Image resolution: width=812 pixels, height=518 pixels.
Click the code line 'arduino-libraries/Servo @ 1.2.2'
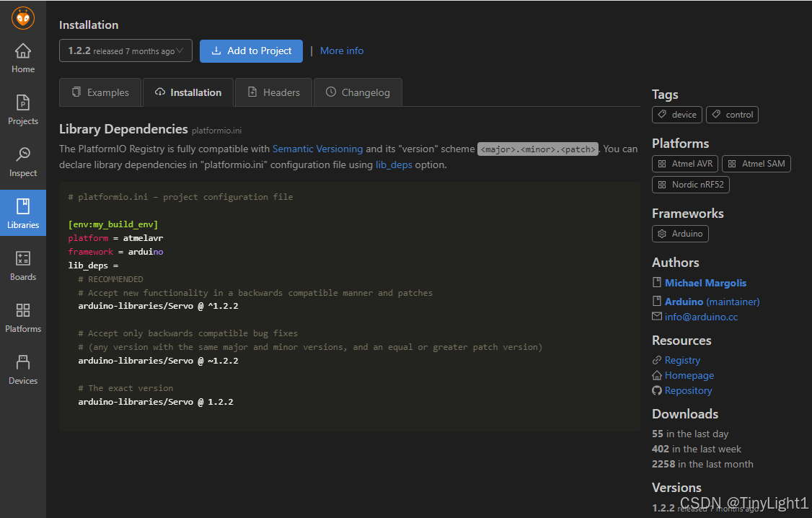(155, 402)
